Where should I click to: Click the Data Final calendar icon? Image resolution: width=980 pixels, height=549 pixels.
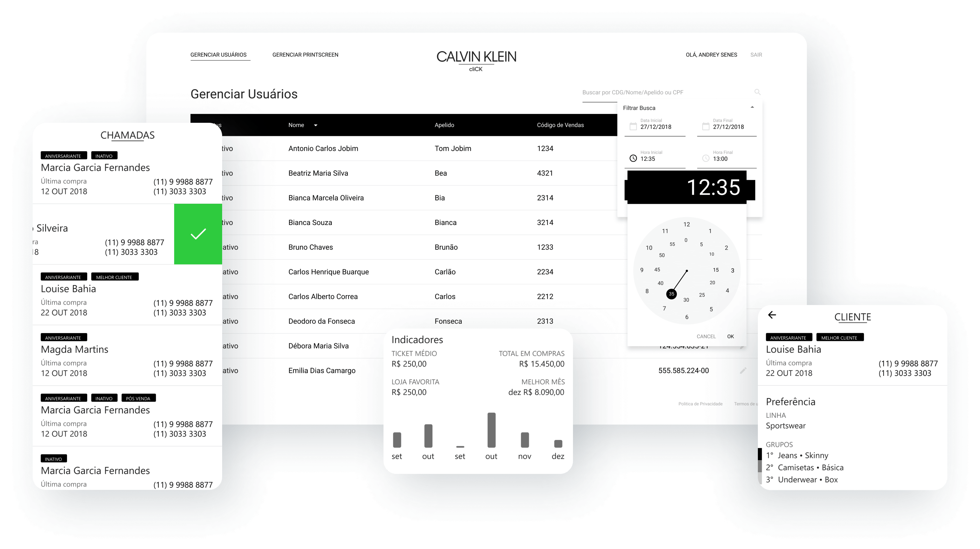(706, 126)
